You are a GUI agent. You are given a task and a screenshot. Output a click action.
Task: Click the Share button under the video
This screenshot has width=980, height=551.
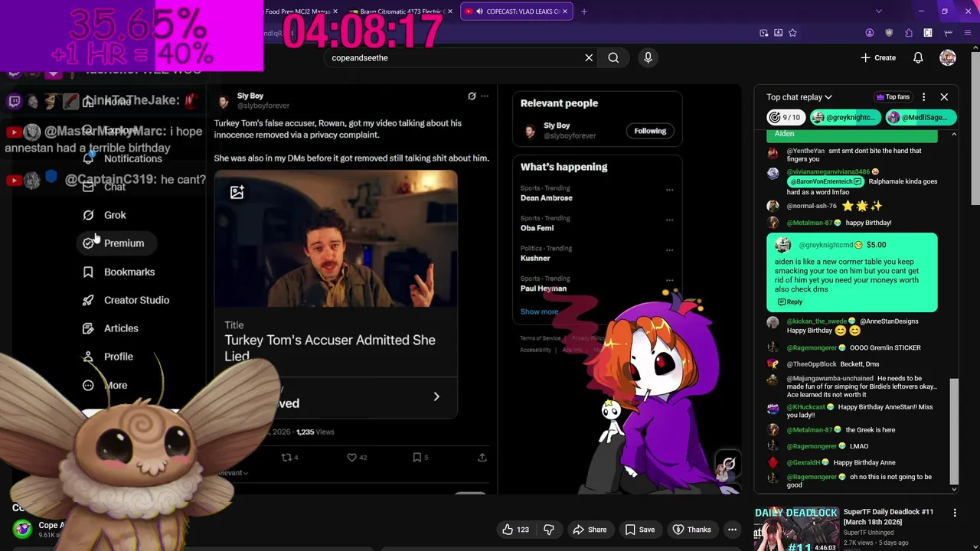point(590,530)
